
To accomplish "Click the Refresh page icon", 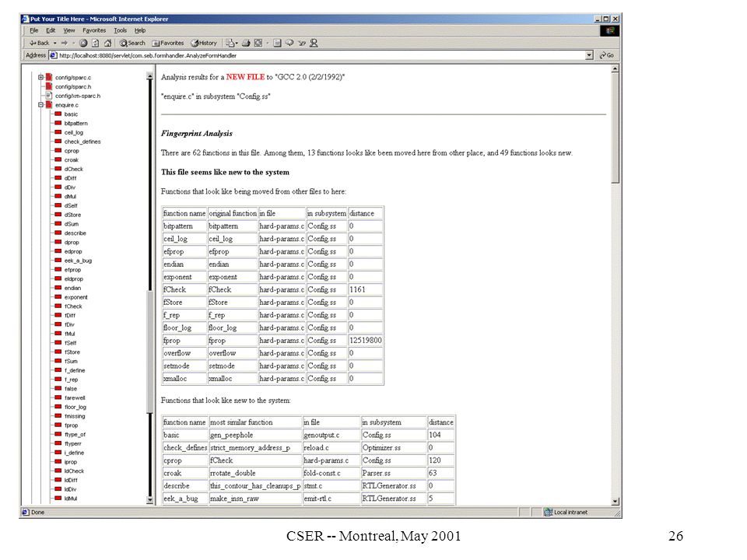I will pos(95,43).
